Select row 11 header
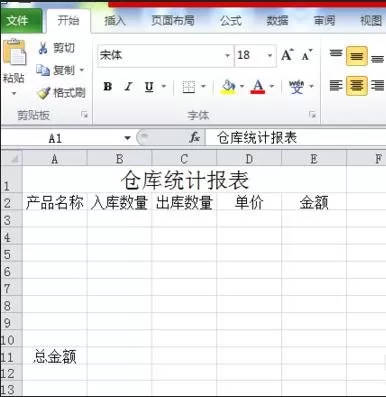 click(11, 356)
